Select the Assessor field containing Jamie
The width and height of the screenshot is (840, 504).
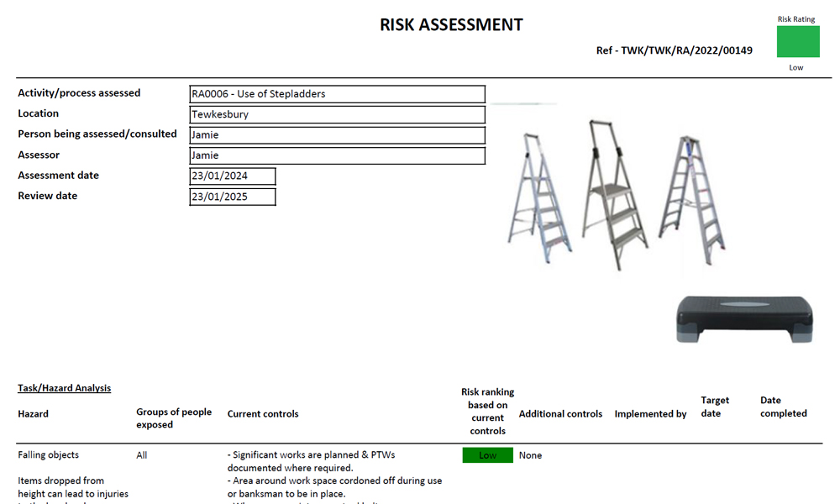(338, 155)
